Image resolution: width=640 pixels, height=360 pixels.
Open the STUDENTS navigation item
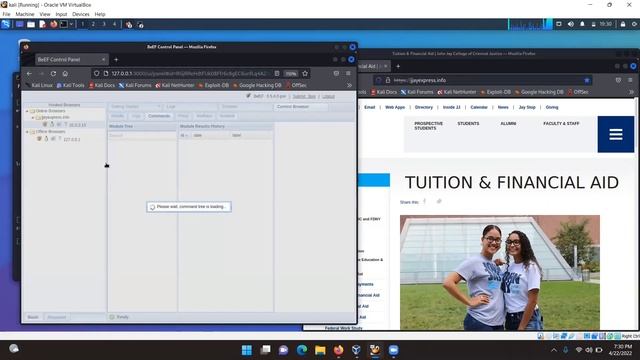pyautogui.click(x=468, y=123)
